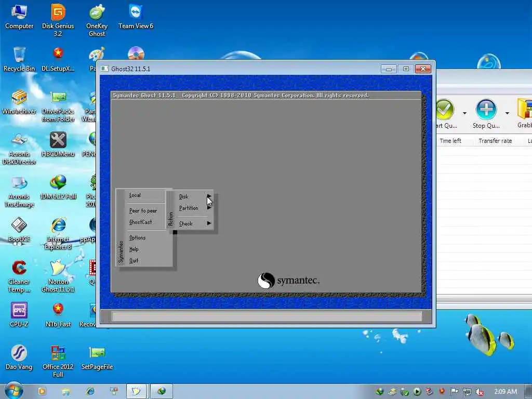Click the NT6_Fast desktop icon

[58, 315]
